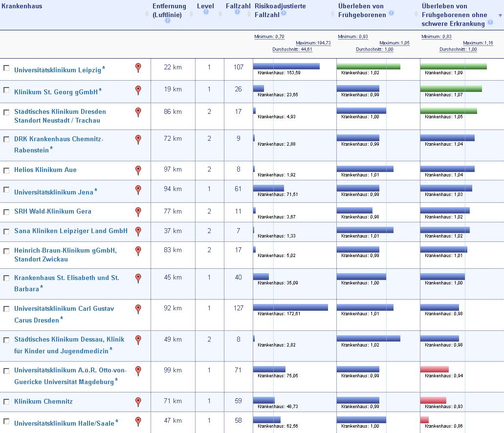Open map pin for Klinikum St. Georg gGmbH

(x=138, y=90)
